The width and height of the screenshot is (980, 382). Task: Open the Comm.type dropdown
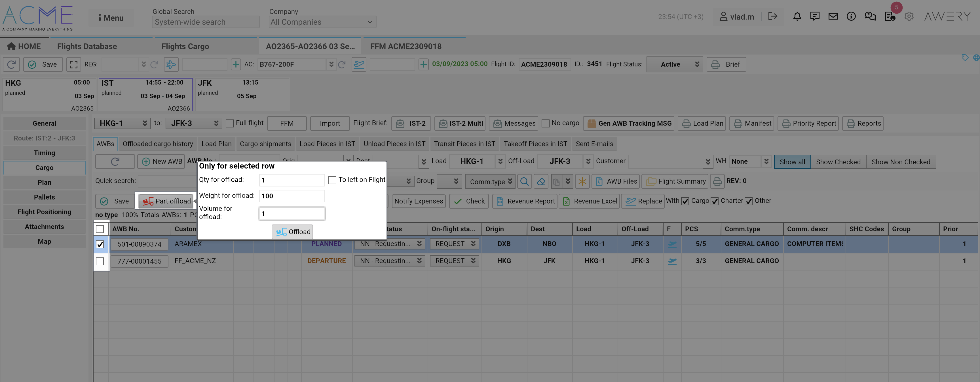pos(490,182)
